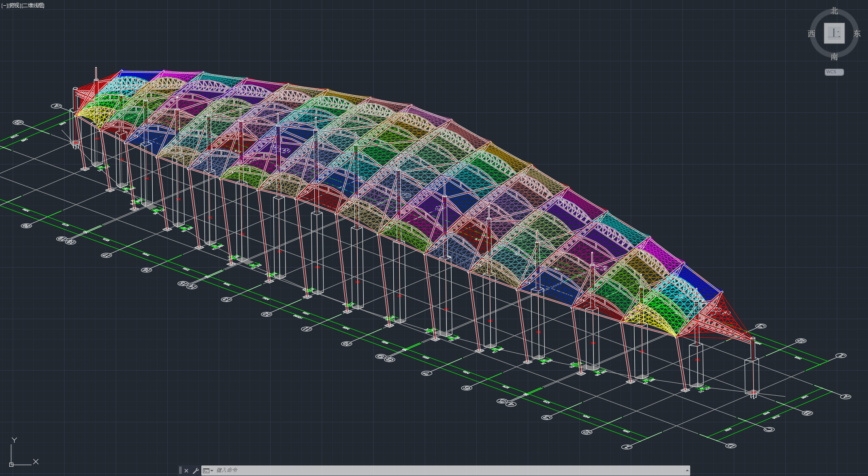868x476 pixels.
Task: Click the 北 direction on the ViewCube compass
Action: [834, 11]
